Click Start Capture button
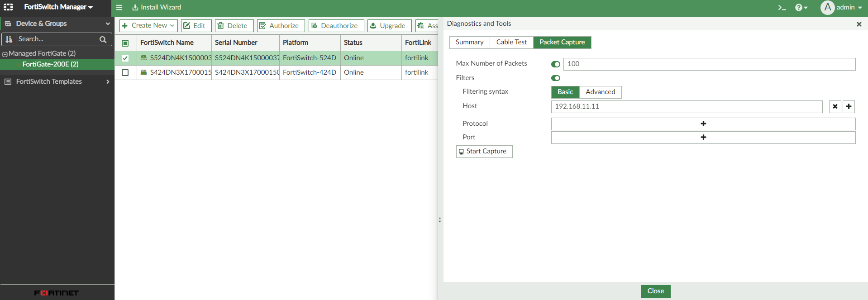Image resolution: width=868 pixels, height=300 pixels. (x=484, y=151)
